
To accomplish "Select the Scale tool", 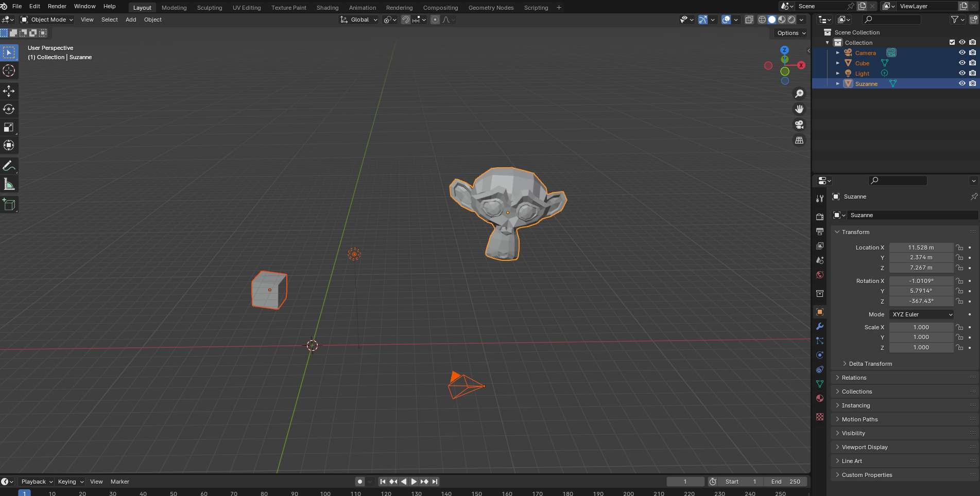I will tap(9, 127).
